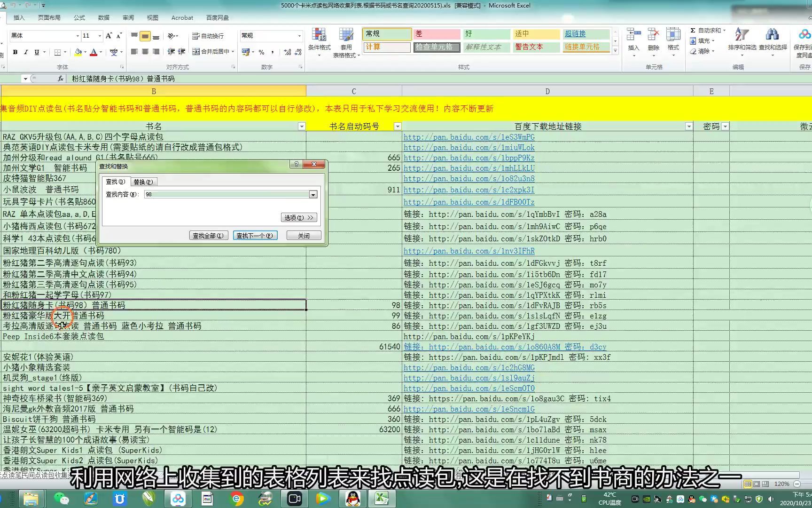Viewport: 812px width, 508px height.
Task: Open the merge and center (合并后居中) dropdown arrow
Action: (x=233, y=52)
